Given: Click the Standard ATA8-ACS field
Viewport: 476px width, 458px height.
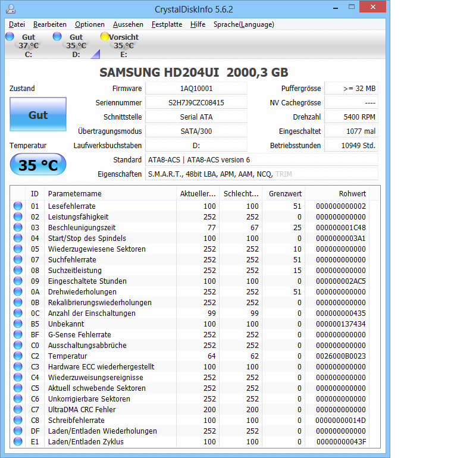Looking at the screenshot, I should click(x=262, y=159).
